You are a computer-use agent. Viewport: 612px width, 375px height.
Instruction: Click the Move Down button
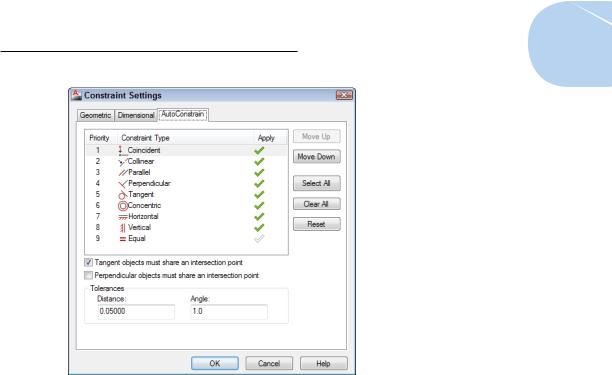tap(317, 157)
